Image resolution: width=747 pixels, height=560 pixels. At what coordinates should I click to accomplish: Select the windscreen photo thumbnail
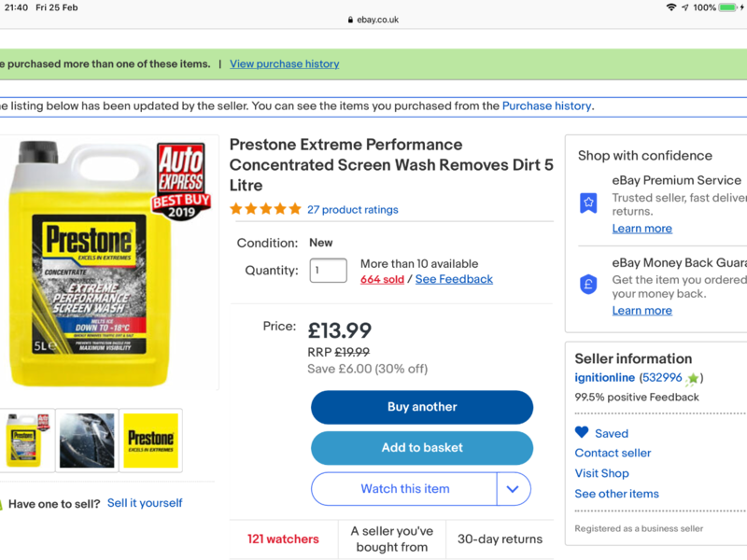[87, 440]
